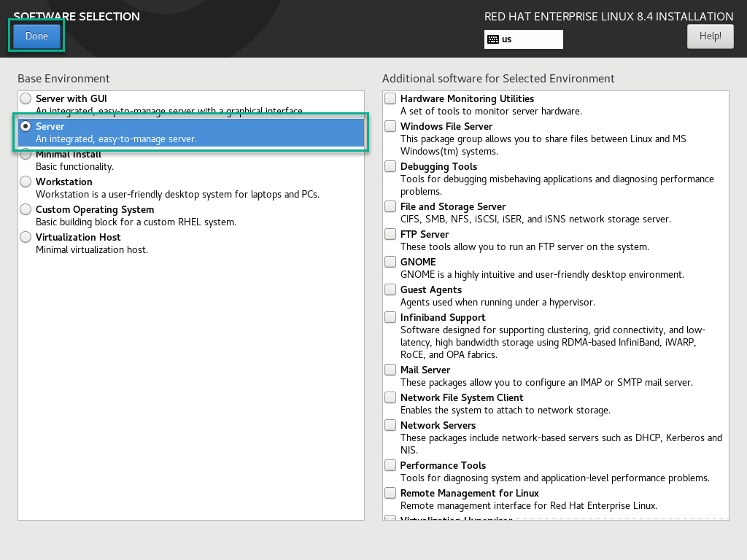Viewport: 747px width, 560px height.
Task: Check the FTP Server add-on
Action: 391,234
